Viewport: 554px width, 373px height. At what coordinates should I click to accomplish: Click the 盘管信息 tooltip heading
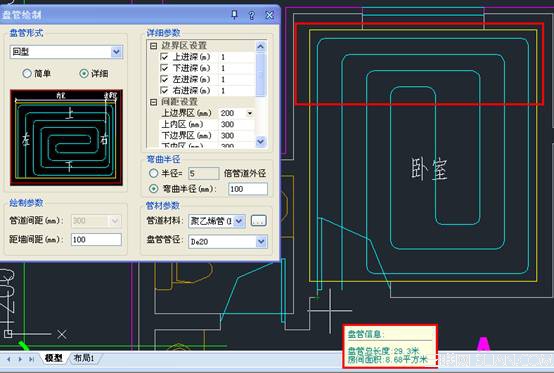click(366, 334)
